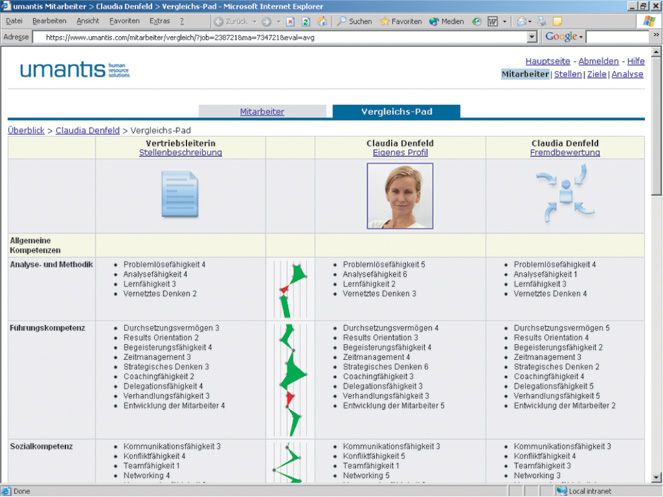Screen dimensions: 663x497
Task: Go to Überblick breadcrumb link
Action: point(26,130)
